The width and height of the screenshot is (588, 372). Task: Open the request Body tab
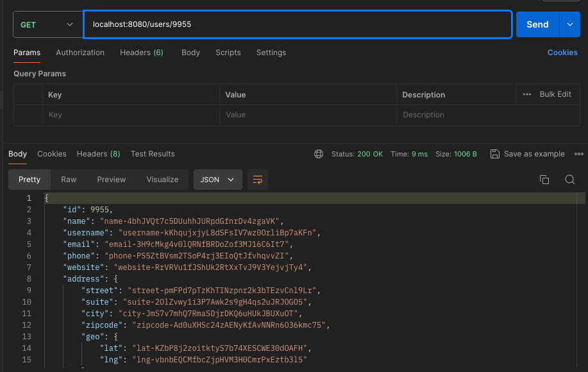(190, 53)
